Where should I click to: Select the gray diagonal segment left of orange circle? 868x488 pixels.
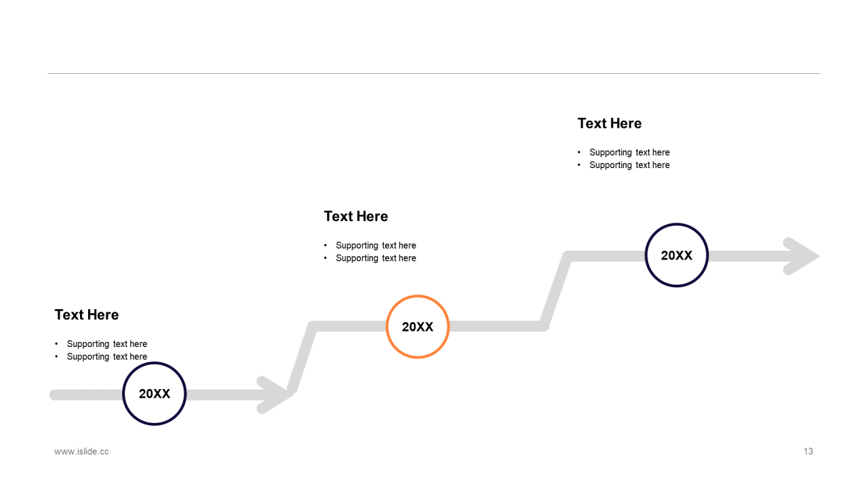(x=302, y=357)
